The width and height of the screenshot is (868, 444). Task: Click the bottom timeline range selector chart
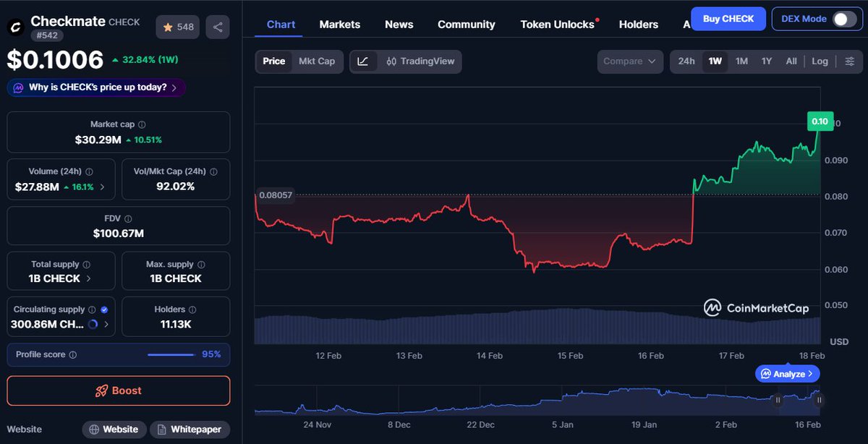537,400
